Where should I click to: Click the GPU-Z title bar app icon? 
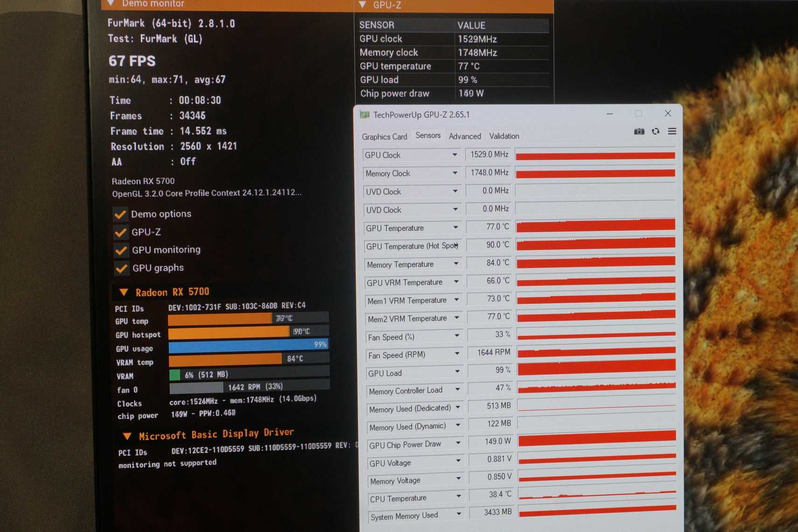(364, 115)
